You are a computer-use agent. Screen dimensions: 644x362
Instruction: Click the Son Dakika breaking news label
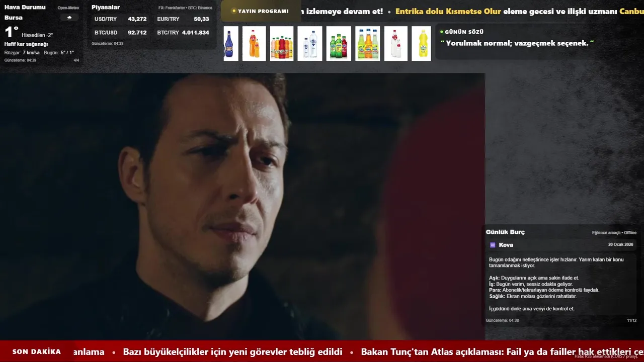click(x=37, y=352)
